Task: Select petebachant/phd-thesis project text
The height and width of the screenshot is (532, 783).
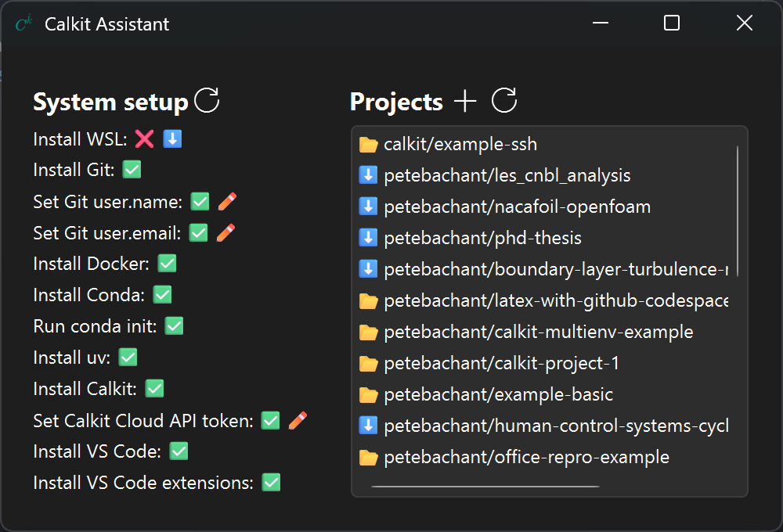Action: [483, 238]
